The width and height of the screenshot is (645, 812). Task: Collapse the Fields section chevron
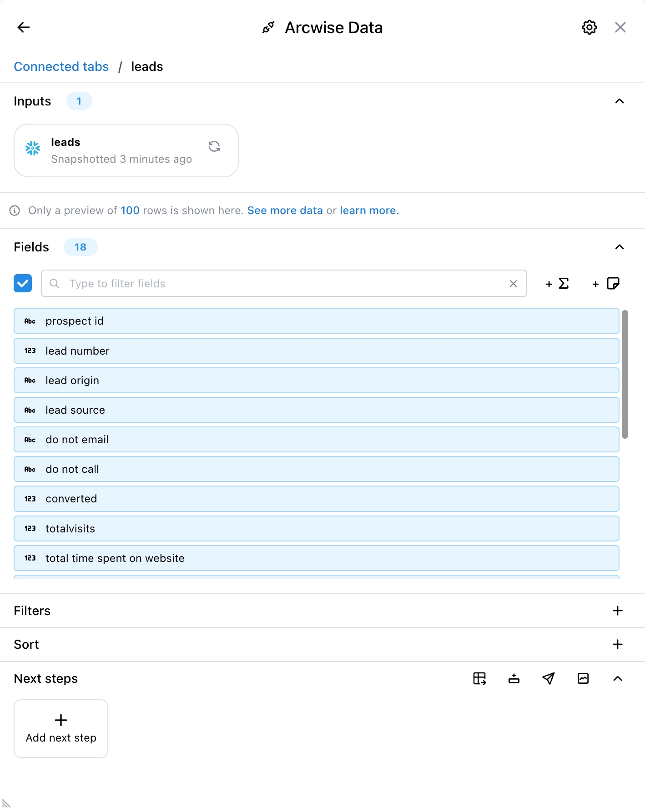(619, 247)
